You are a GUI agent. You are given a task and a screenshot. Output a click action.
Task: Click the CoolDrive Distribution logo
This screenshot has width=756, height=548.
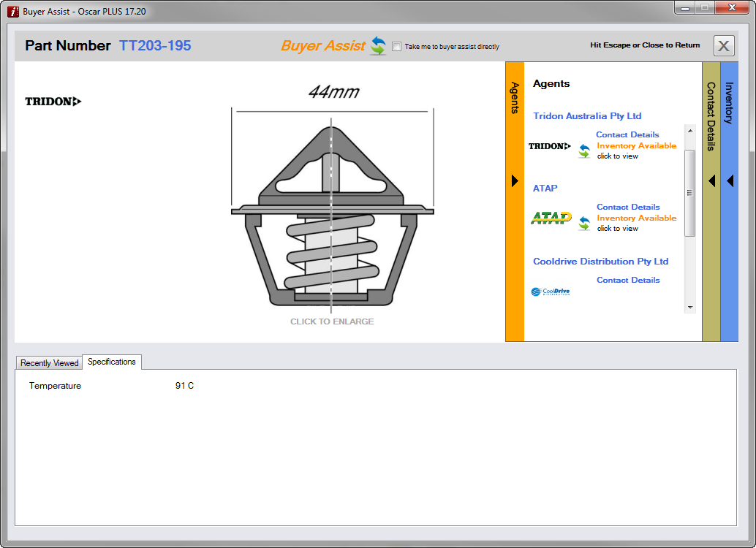point(551,292)
